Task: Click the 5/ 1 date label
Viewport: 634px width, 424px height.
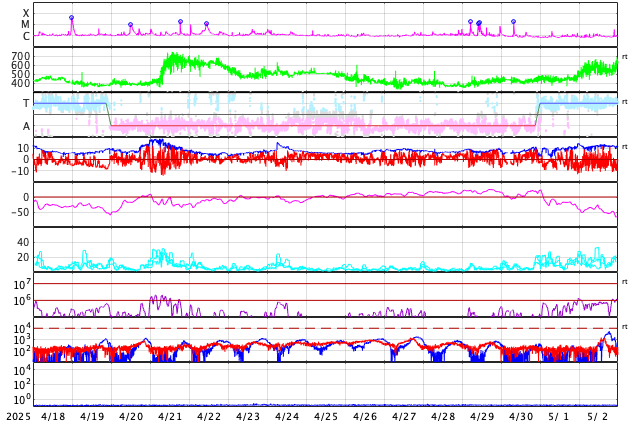Action: point(559,417)
